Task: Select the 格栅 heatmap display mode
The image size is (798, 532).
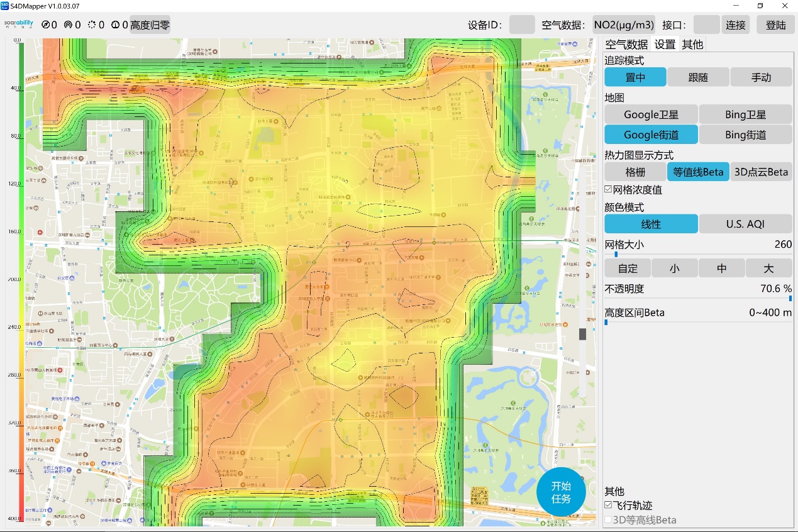Action: [635, 172]
